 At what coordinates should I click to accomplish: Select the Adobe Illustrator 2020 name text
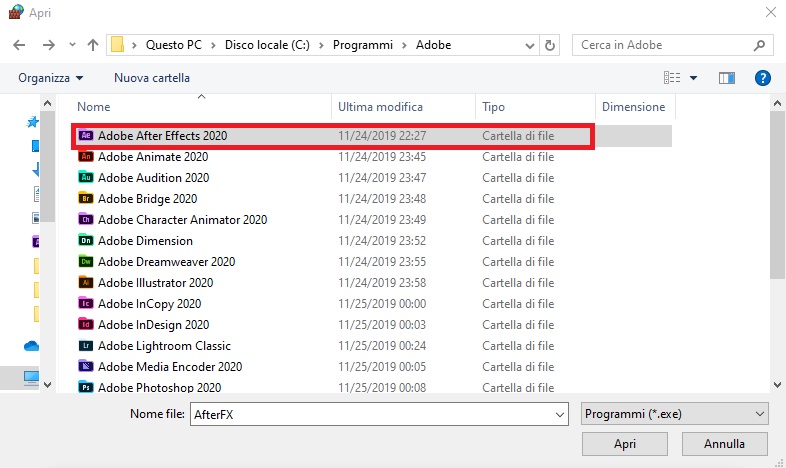point(155,283)
